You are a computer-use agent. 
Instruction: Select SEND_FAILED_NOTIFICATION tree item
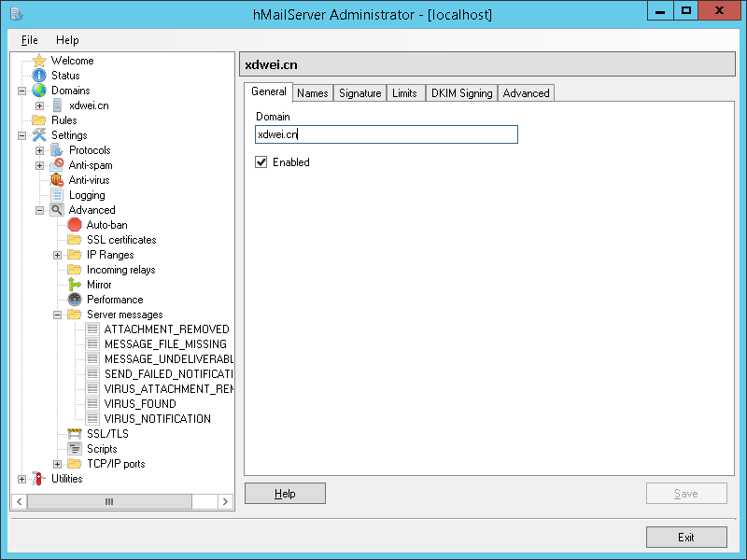tap(169, 374)
